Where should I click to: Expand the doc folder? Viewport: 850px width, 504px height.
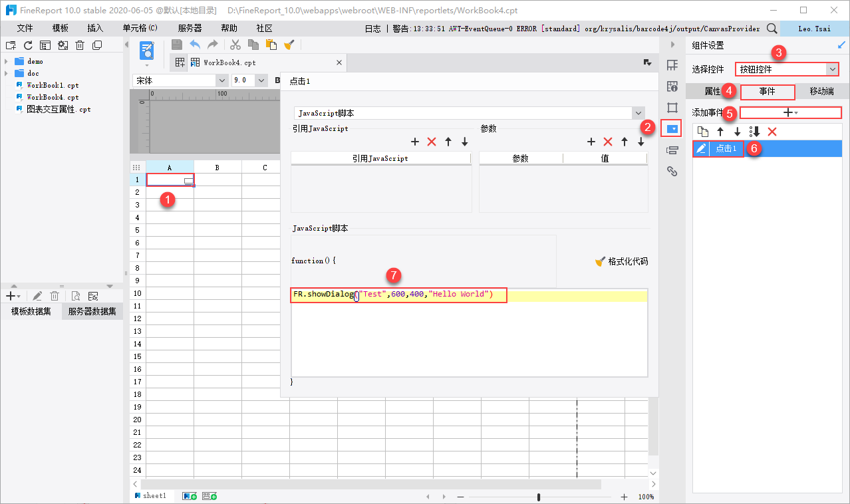point(7,73)
